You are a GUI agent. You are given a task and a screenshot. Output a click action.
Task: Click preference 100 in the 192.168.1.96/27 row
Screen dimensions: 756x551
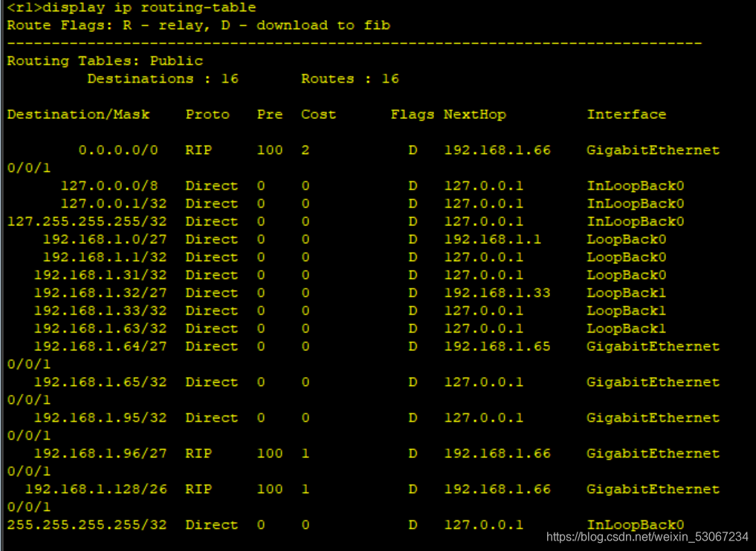270,454
